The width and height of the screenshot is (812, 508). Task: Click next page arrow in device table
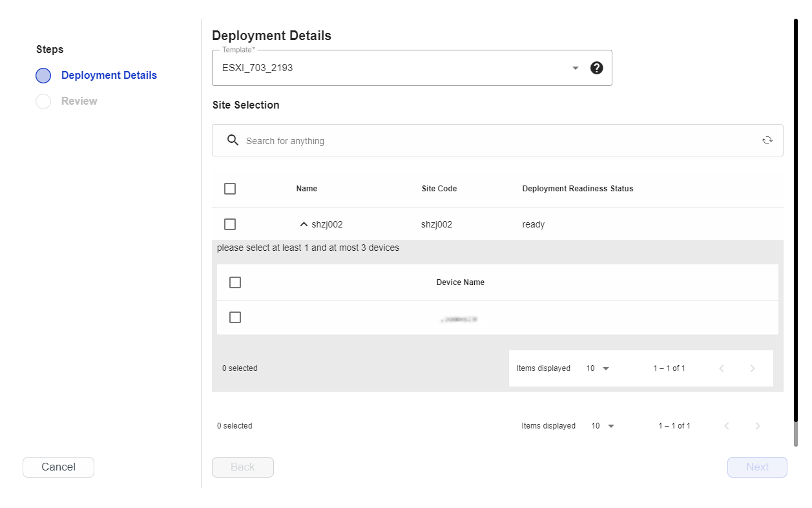[x=753, y=368]
